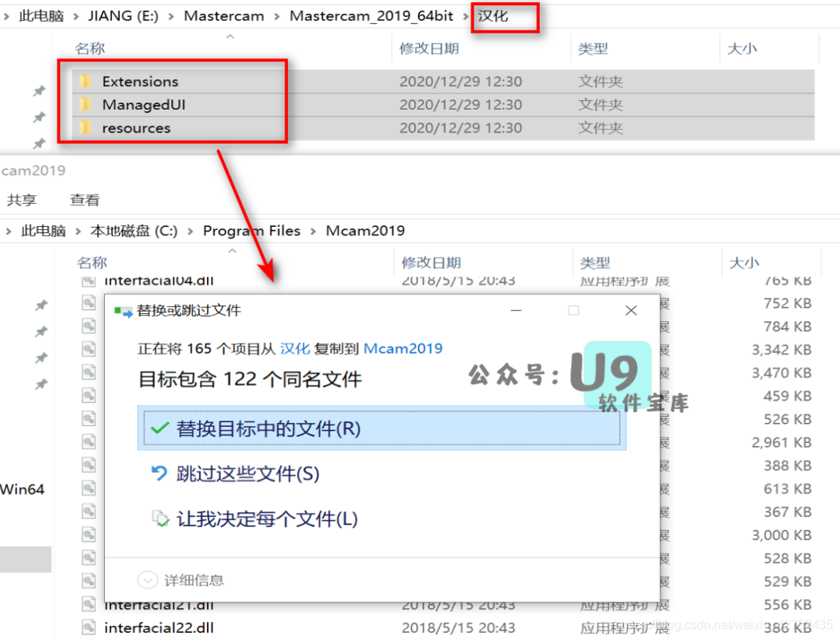Expand 详细信息 details chevron
This screenshot has width=840, height=639.
147,580
